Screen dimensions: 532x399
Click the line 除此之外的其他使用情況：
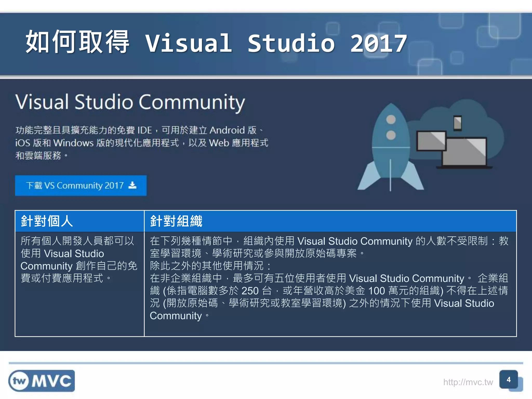(211, 266)
